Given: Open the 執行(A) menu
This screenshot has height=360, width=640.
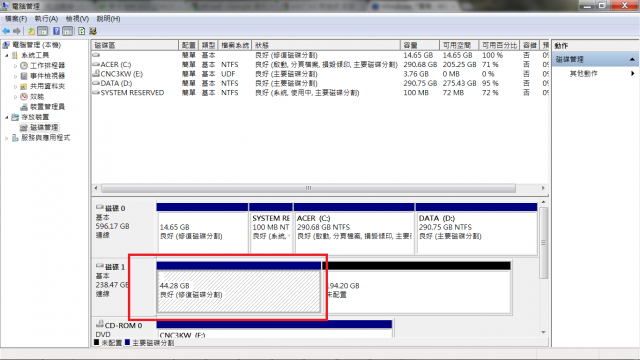Looking at the screenshot, I should [46, 19].
